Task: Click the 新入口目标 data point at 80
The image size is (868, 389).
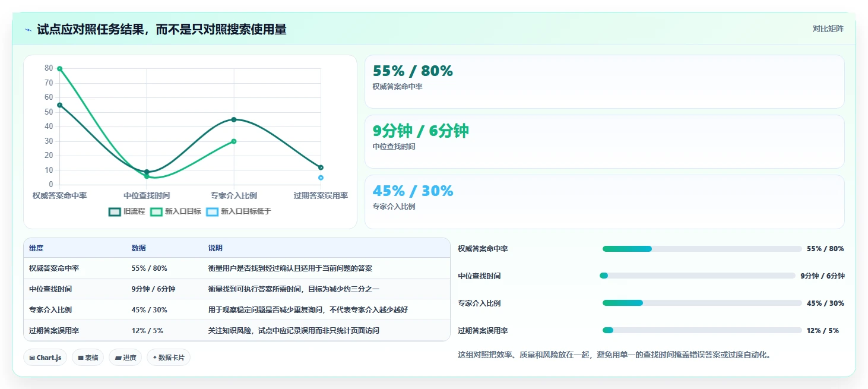Action: coord(59,69)
